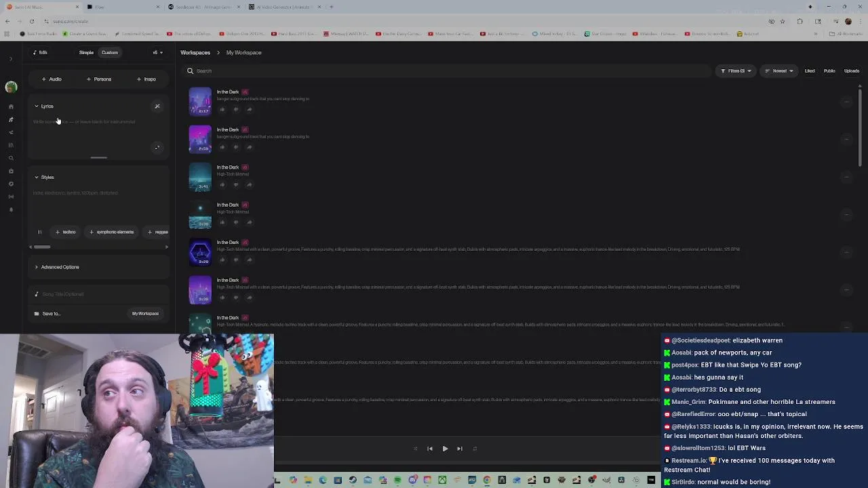Like the first In the Dark track
868x488 pixels.
click(222, 109)
